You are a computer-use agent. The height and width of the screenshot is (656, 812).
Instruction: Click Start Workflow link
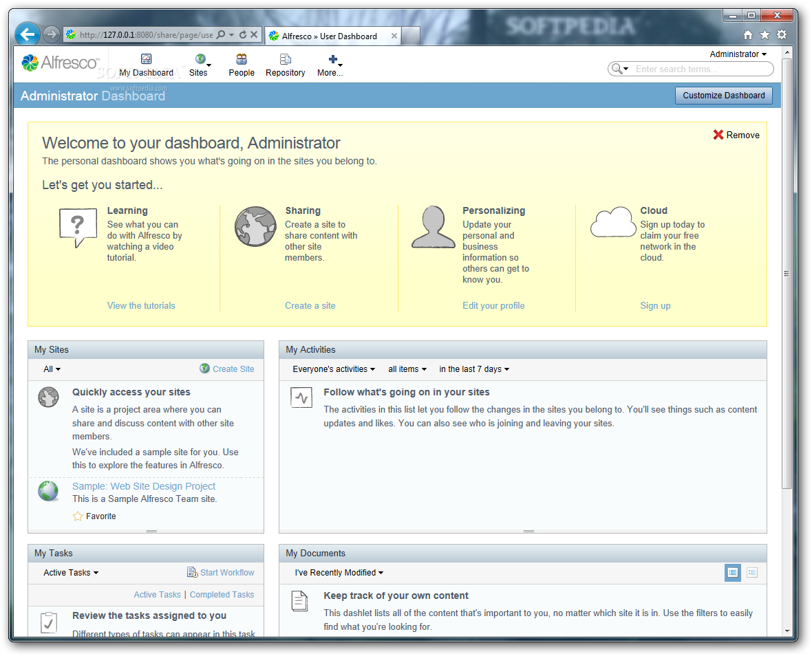221,572
